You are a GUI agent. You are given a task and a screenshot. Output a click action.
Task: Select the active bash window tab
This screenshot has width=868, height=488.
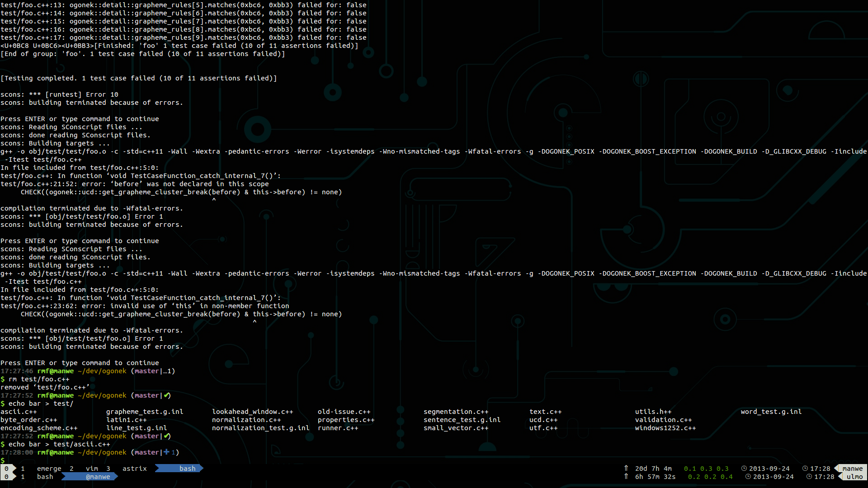179,469
